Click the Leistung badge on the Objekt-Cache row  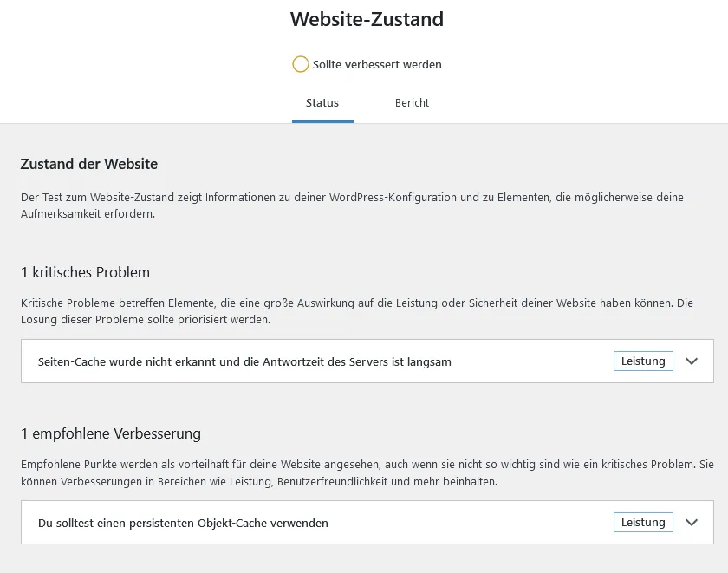point(643,523)
